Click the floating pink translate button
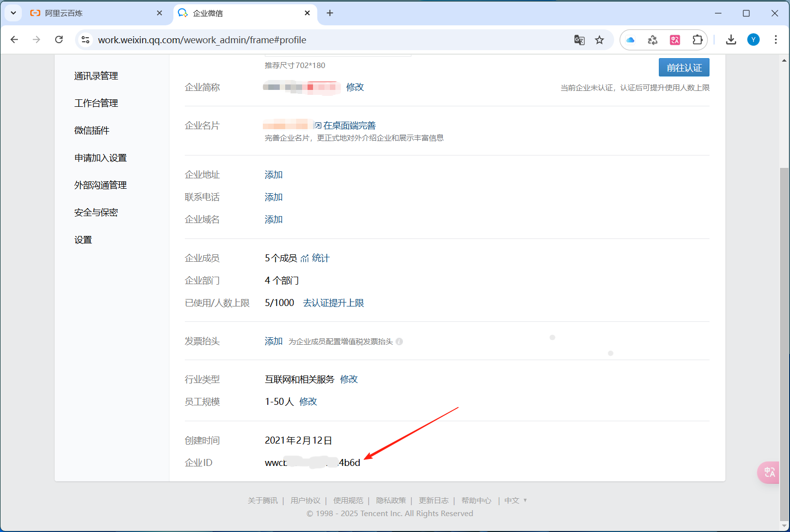This screenshot has width=790, height=532. (769, 472)
